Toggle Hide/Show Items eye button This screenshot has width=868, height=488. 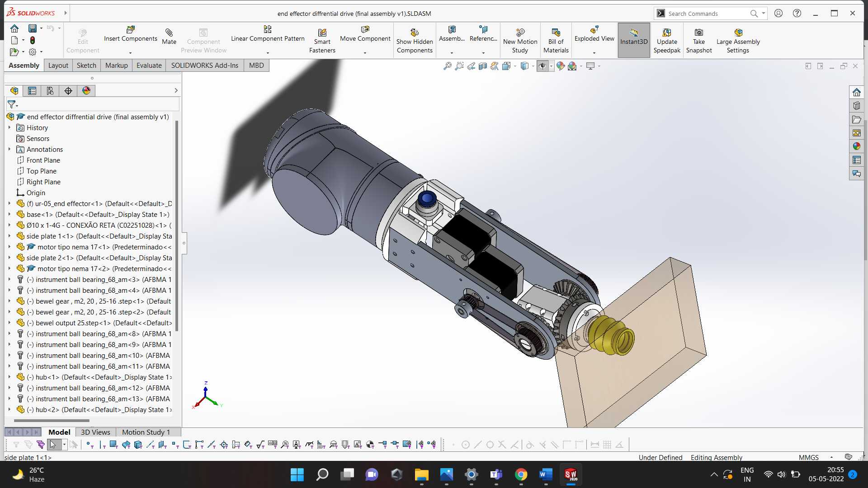click(542, 66)
